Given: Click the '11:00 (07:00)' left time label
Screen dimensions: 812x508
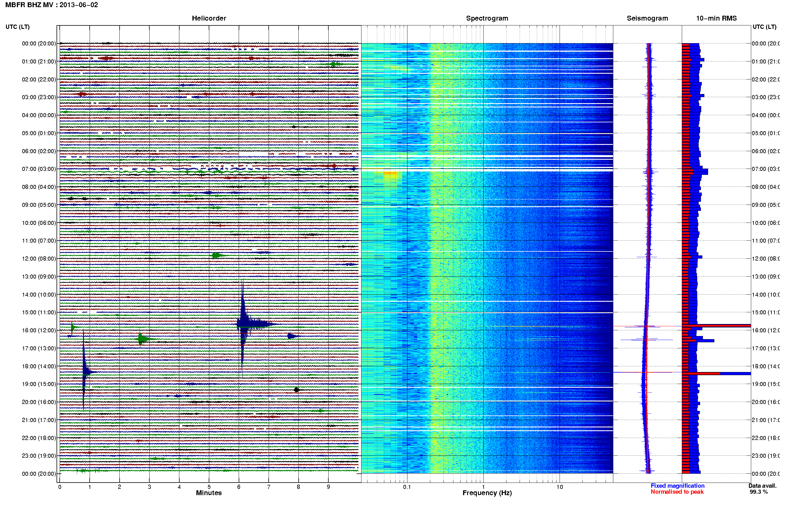Looking at the screenshot, I should (39, 241).
